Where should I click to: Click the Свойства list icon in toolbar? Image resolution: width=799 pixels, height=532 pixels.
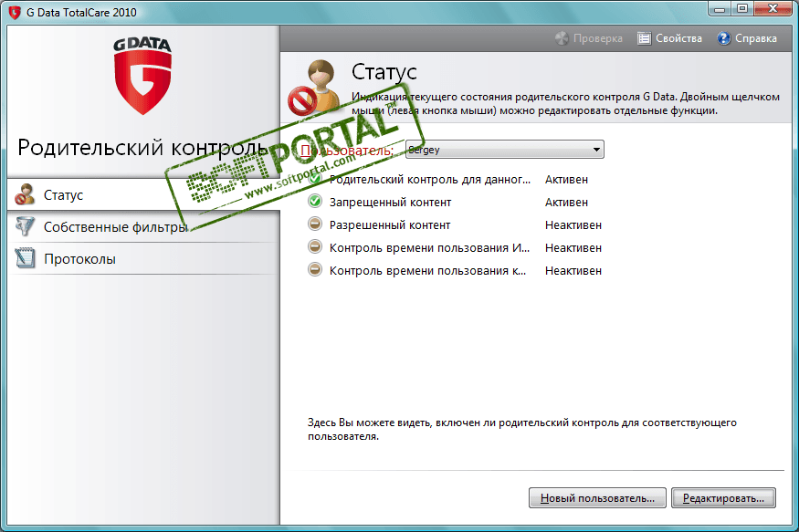[644, 38]
